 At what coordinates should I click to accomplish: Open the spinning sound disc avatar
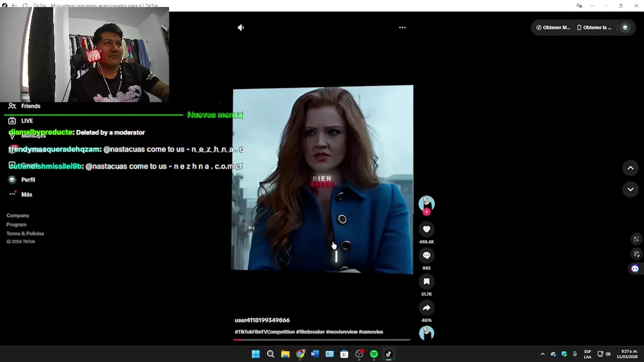tap(427, 333)
